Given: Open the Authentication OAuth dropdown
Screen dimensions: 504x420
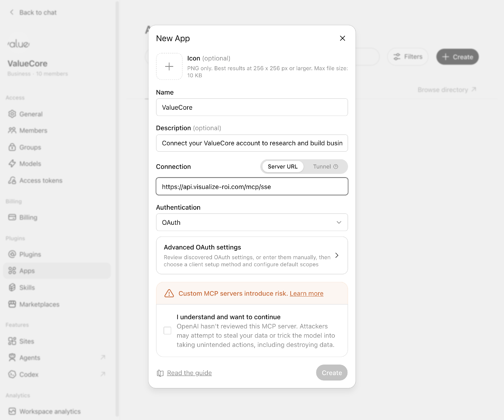Looking at the screenshot, I should pyautogui.click(x=252, y=222).
